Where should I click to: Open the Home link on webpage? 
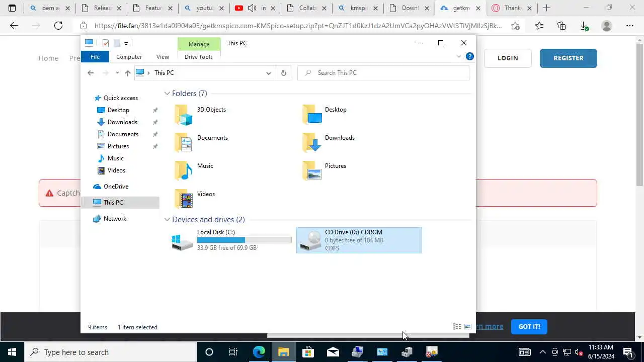point(48,58)
